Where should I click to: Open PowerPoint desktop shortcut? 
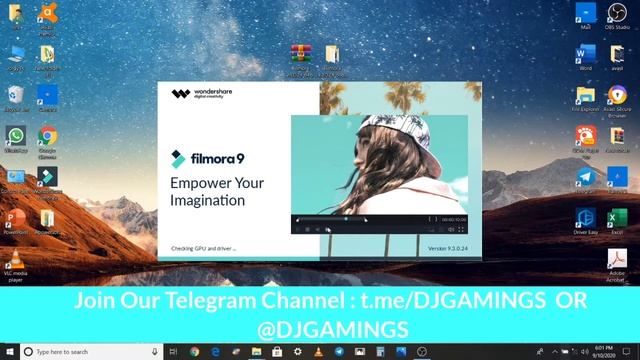coord(16,222)
